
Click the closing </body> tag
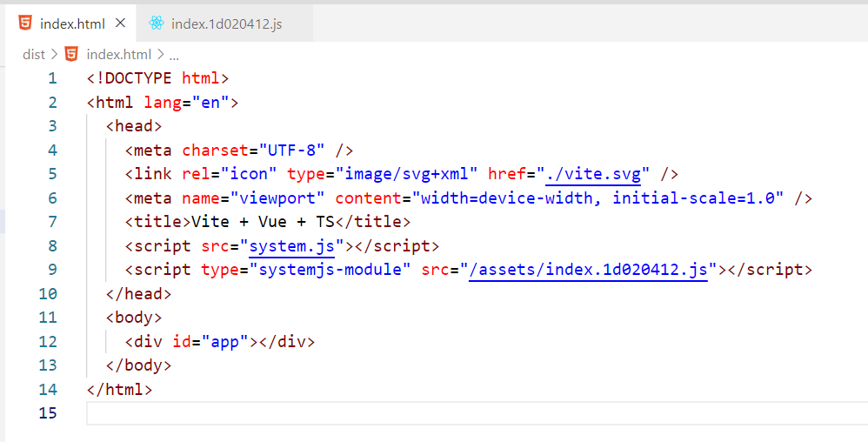click(x=138, y=365)
